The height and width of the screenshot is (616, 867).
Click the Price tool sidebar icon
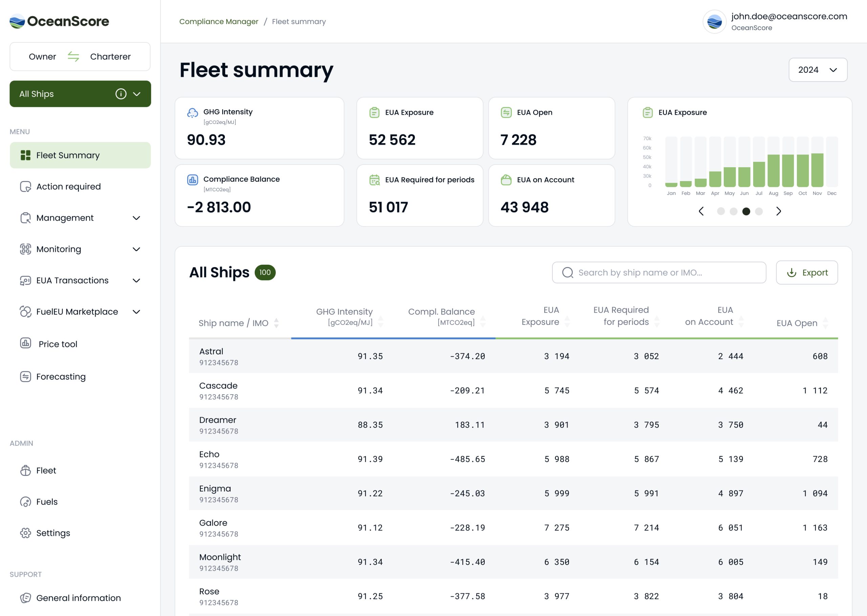point(25,343)
